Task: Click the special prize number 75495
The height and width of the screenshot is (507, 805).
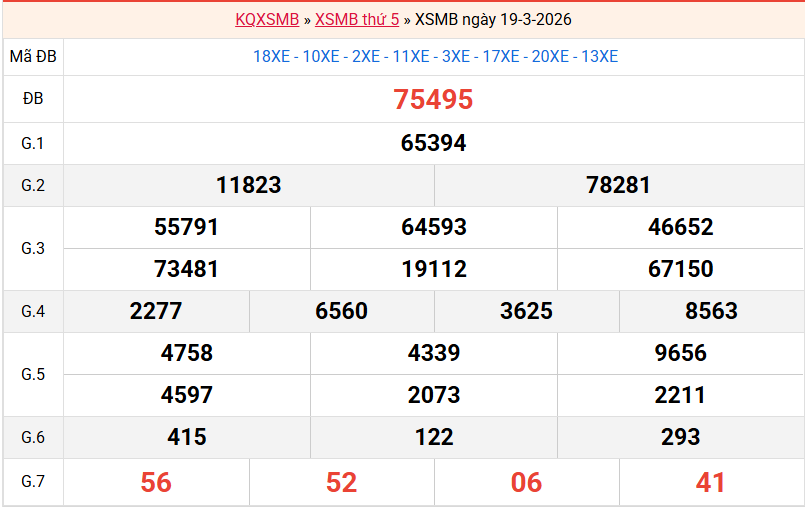Action: coord(433,99)
